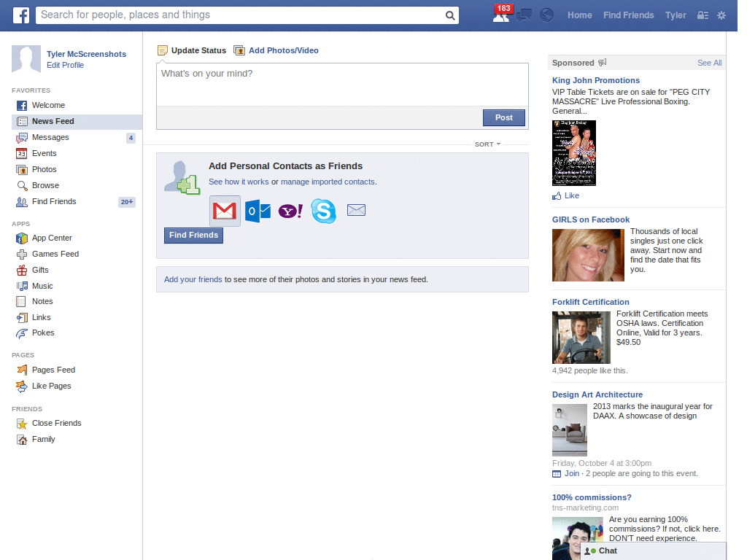Click Edit Profile link

click(65, 65)
